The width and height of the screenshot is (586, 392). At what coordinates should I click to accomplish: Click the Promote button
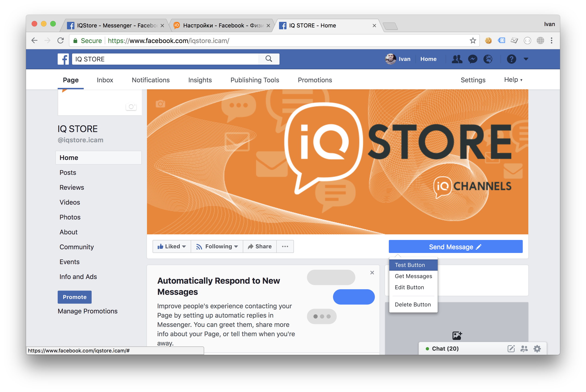pos(74,297)
